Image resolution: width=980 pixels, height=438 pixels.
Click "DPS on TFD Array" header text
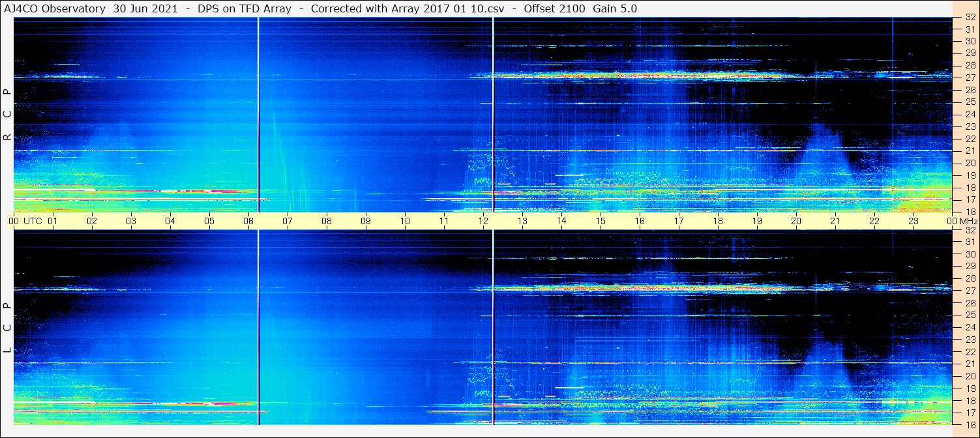(245, 9)
